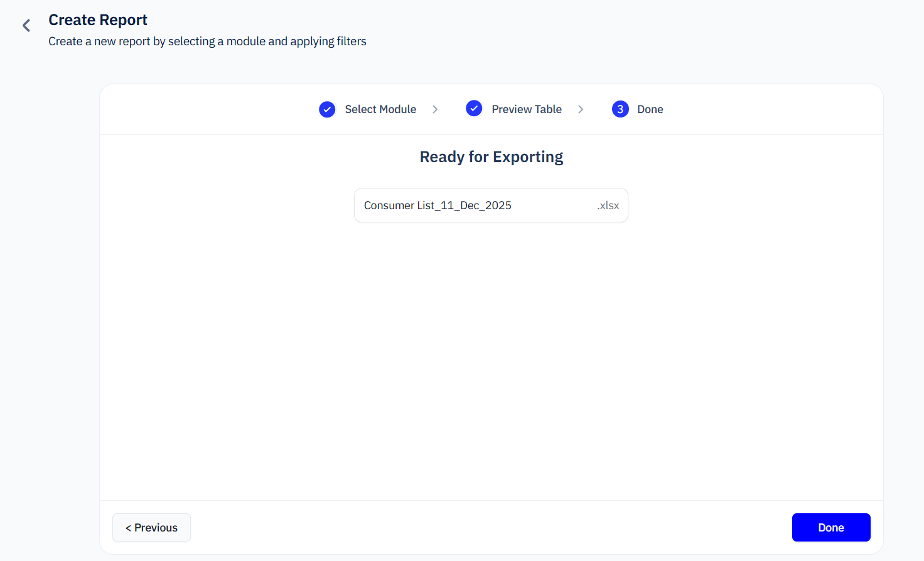Click the Preview Table checkmark icon

tap(474, 109)
